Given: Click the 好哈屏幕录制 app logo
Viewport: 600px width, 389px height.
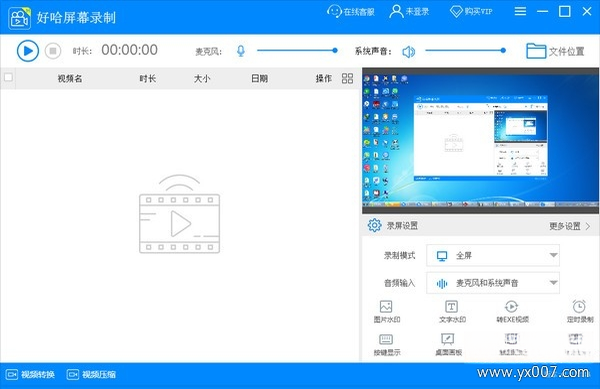Looking at the screenshot, I should click(x=20, y=18).
